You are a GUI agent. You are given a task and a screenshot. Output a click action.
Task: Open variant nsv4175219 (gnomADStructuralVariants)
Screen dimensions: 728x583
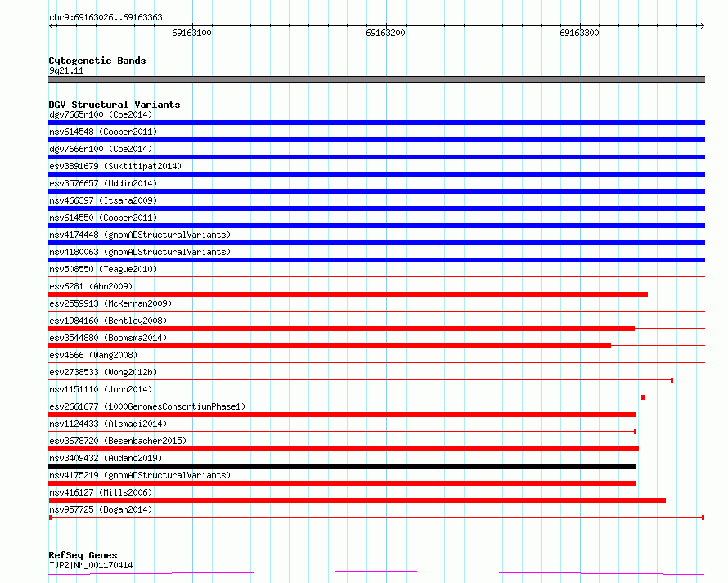pyautogui.click(x=140, y=475)
